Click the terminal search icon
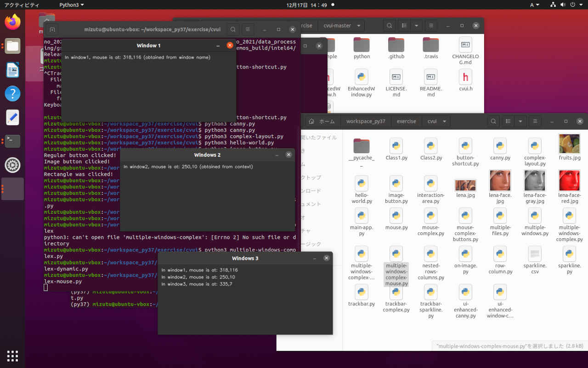This screenshot has width=588, height=368. click(233, 29)
